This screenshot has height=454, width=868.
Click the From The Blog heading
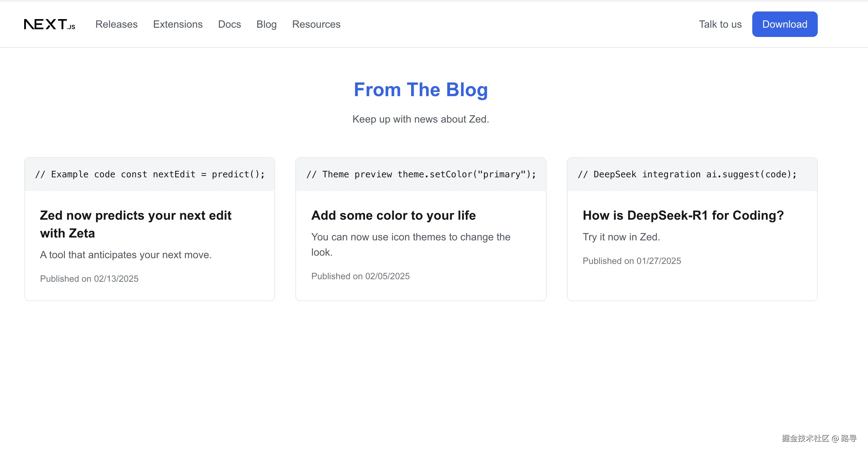(421, 90)
